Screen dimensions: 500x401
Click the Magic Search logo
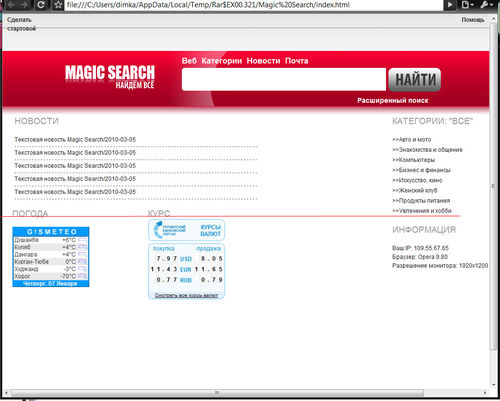[110, 77]
